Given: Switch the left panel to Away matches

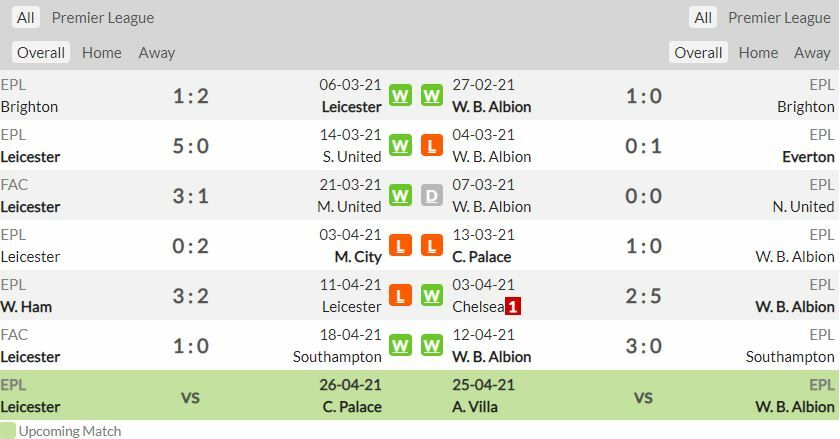Looking at the screenshot, I should coord(156,53).
